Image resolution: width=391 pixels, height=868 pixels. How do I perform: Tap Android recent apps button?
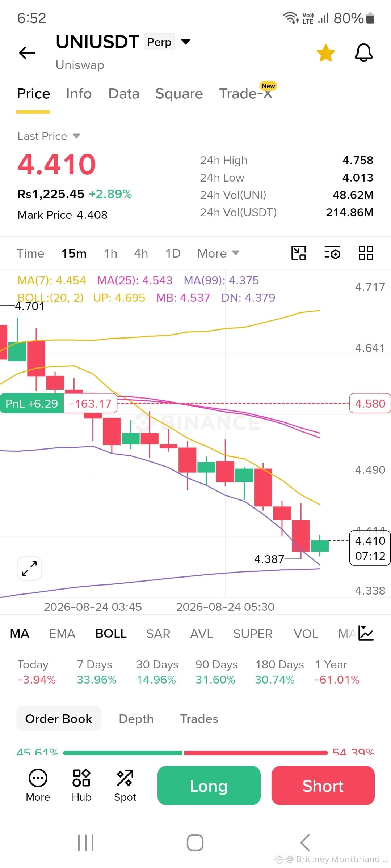tap(86, 843)
